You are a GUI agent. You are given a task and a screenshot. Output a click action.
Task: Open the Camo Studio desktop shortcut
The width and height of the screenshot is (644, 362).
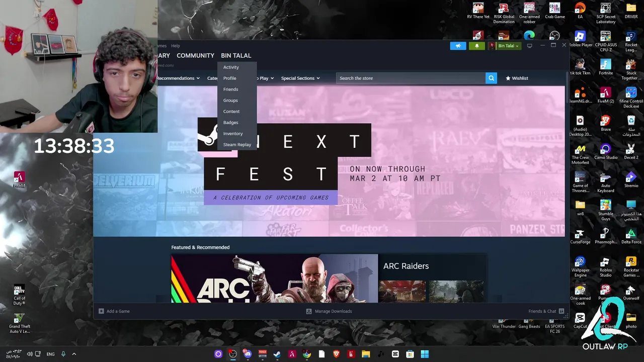(606, 151)
